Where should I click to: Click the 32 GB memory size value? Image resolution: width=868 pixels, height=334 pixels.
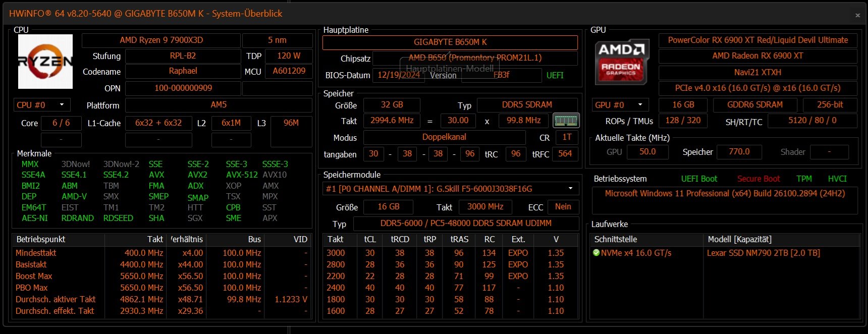coord(392,105)
